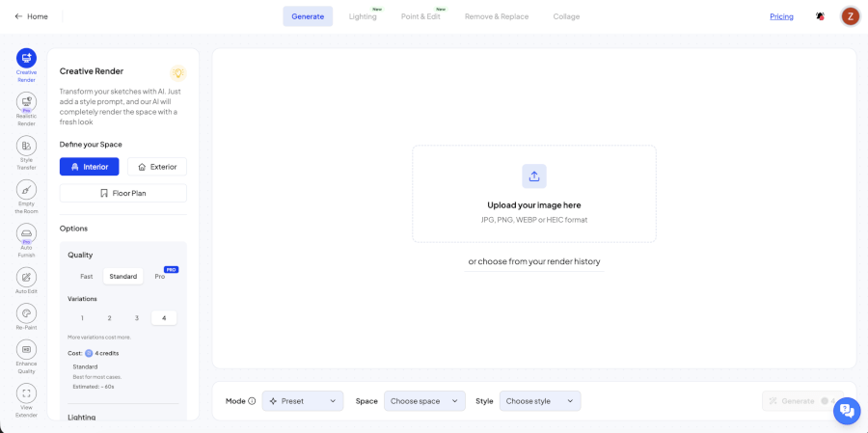Set variations to 2

(110, 318)
